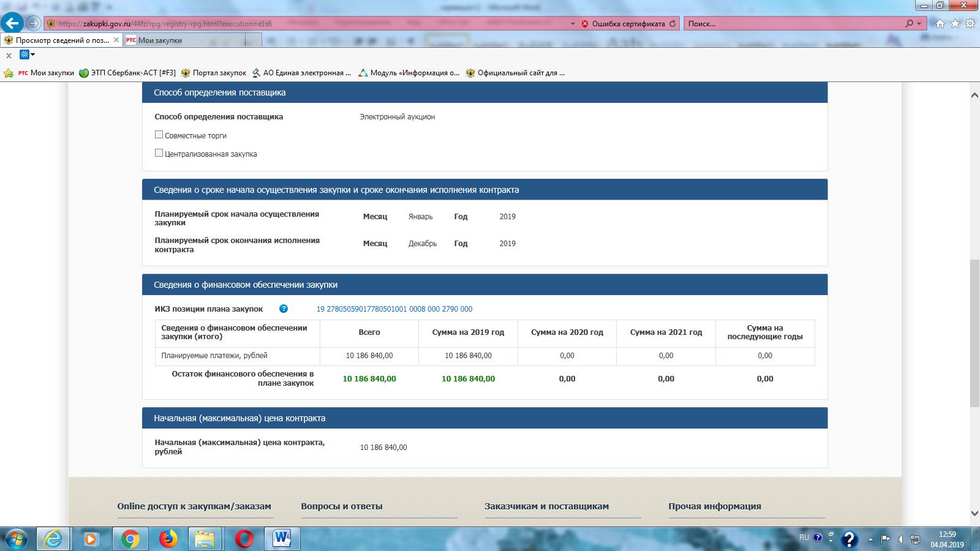Click the browser Back arrow button

pyautogui.click(x=12, y=23)
